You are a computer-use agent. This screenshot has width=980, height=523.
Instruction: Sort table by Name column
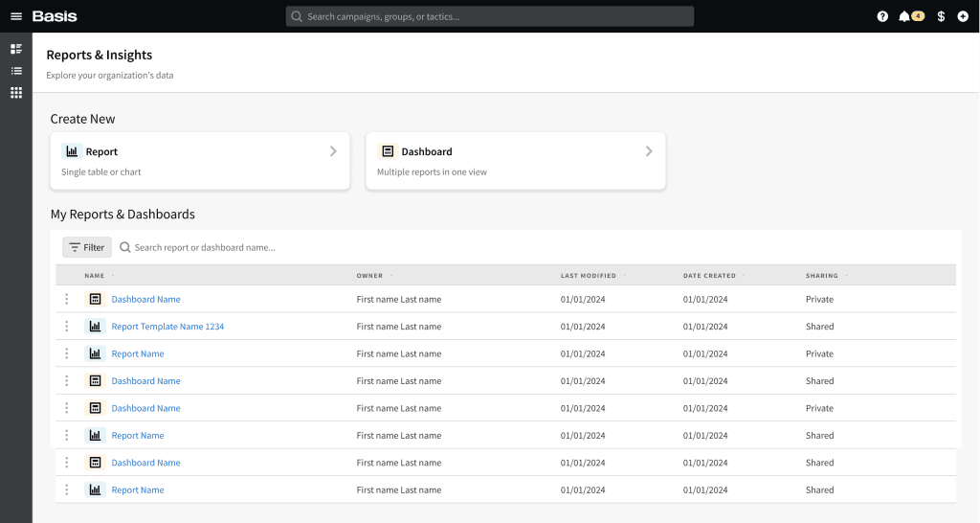tap(95, 276)
